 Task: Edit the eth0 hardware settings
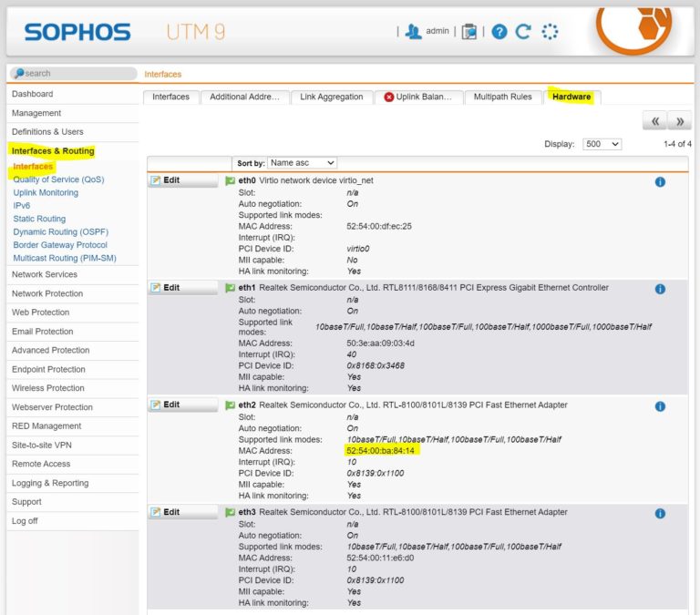click(x=183, y=180)
